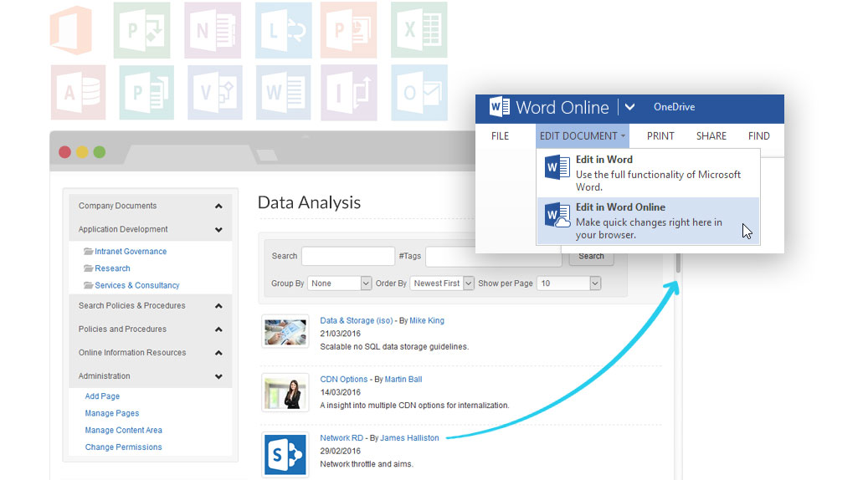Expand Online Information Resources chevron
868x480 pixels.
(x=218, y=353)
